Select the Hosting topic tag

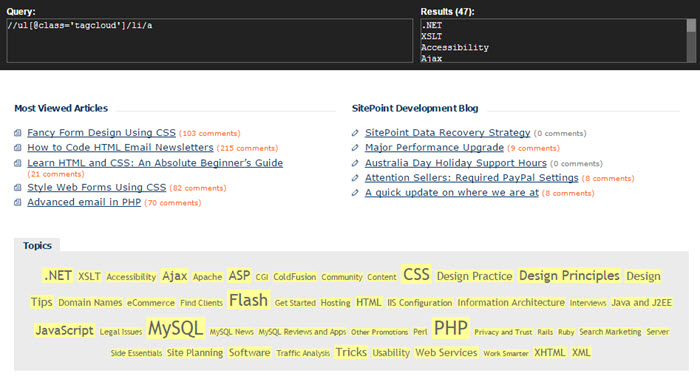[x=336, y=303]
